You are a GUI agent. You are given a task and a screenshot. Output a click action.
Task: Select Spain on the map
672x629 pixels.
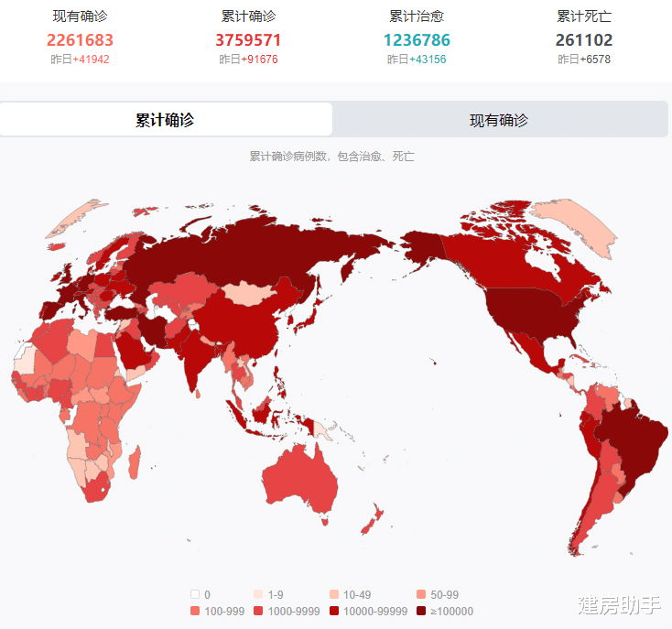pos(50,309)
